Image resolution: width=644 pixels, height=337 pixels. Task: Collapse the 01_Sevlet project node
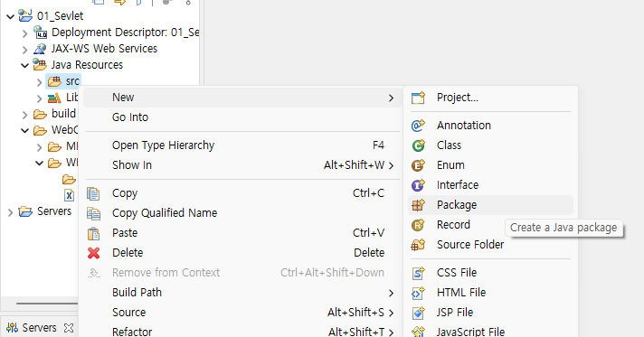pos(10,17)
